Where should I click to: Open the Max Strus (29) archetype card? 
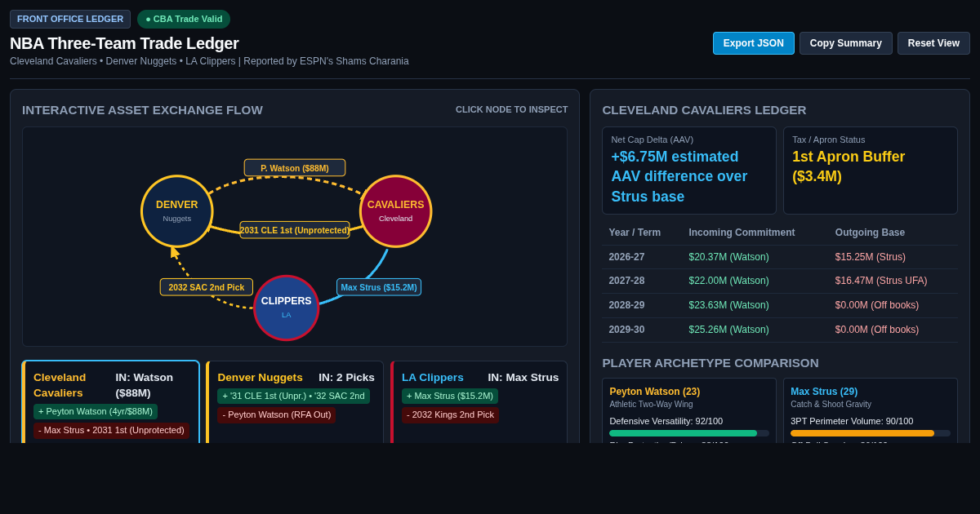point(871,410)
